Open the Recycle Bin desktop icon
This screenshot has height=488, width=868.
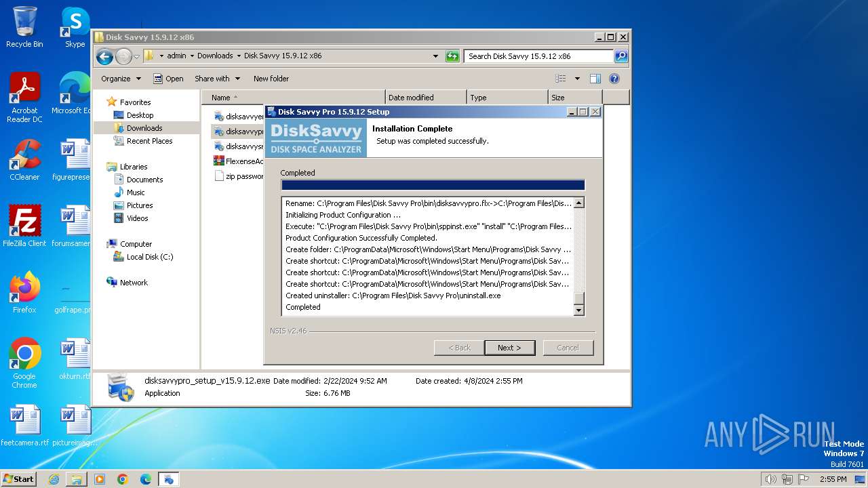pos(24,28)
